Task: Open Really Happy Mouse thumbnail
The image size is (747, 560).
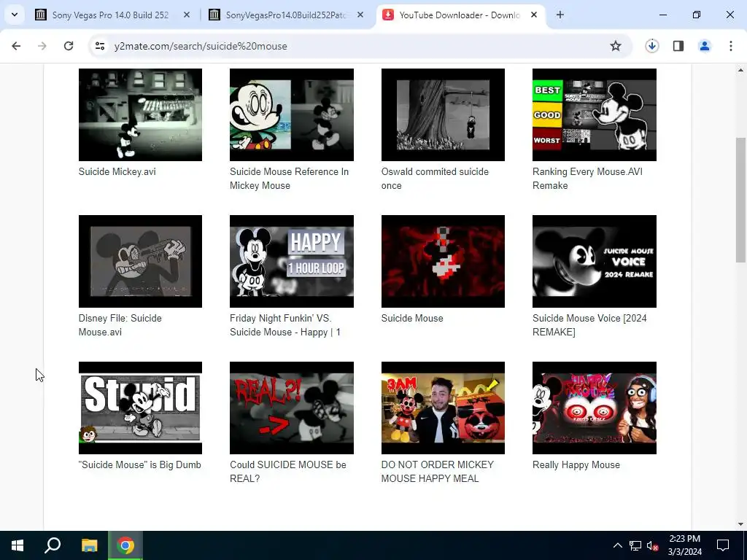Action: coord(595,408)
